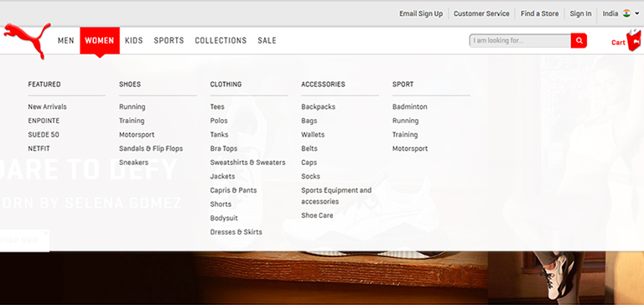Click the SHOES column heading
The image size is (644, 305).
(130, 84)
